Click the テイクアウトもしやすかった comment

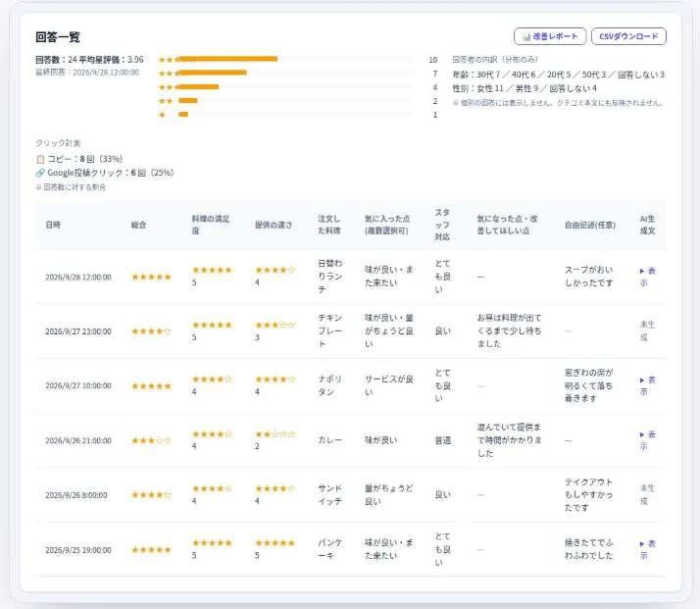pyautogui.click(x=589, y=494)
